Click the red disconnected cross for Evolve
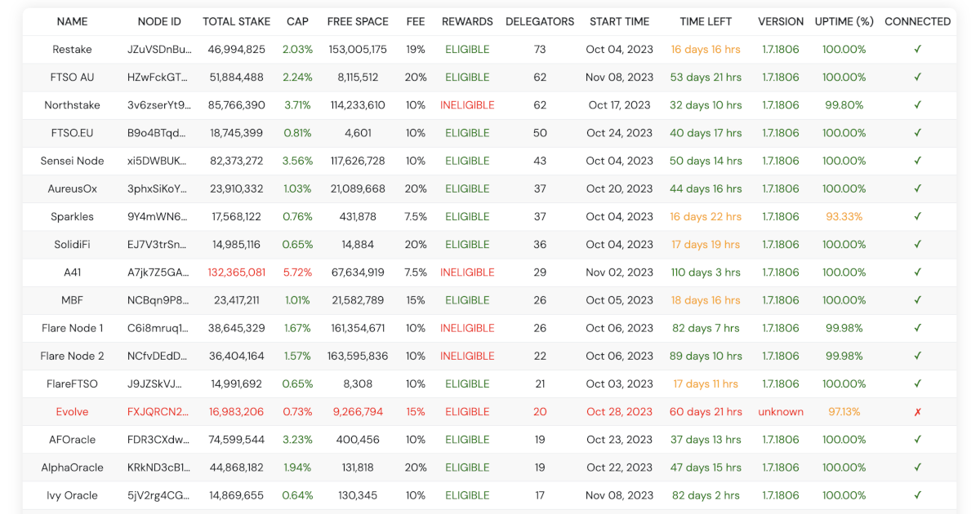 917,412
